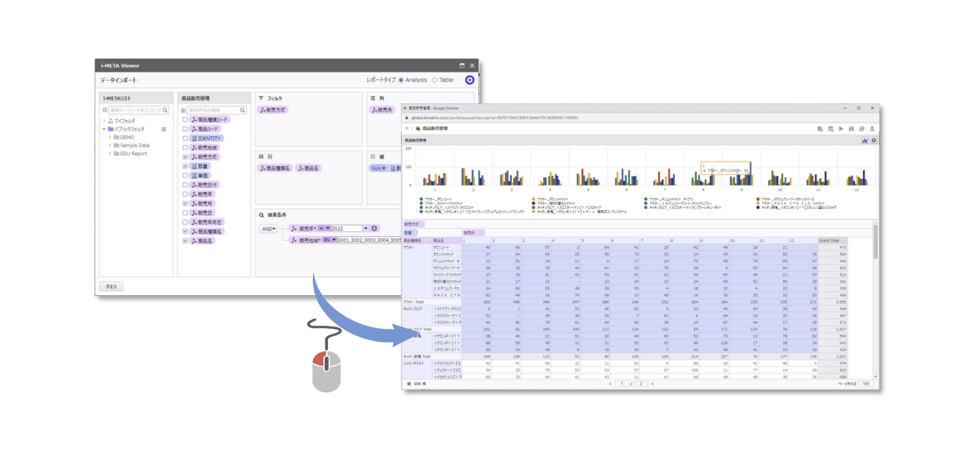This screenshot has height=467, width=980.
Task: Select the Table report type radio button
Action: coord(435,80)
